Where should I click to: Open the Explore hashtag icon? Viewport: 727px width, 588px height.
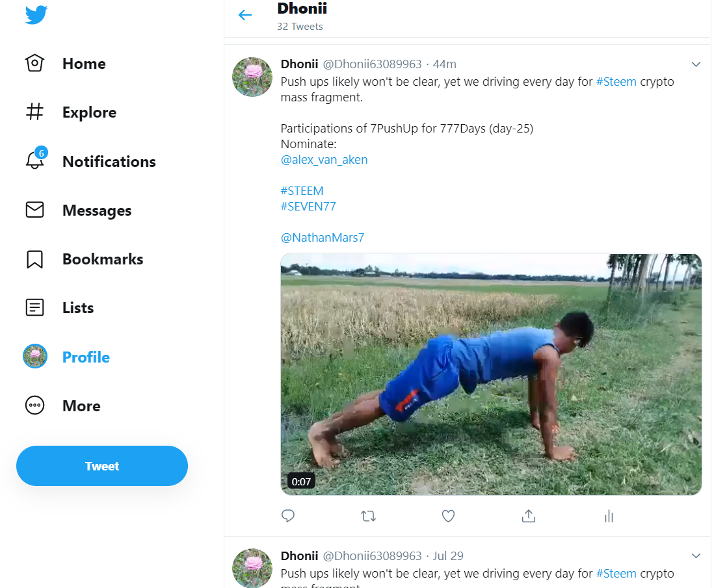35,112
